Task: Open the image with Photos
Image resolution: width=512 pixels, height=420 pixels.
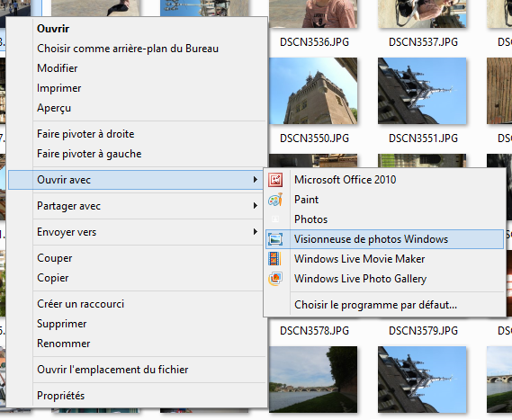Action: [x=384, y=219]
